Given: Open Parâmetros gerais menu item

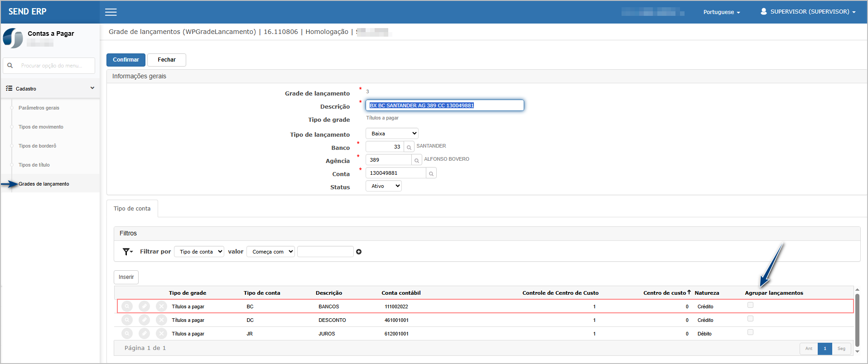Looking at the screenshot, I should (39, 108).
